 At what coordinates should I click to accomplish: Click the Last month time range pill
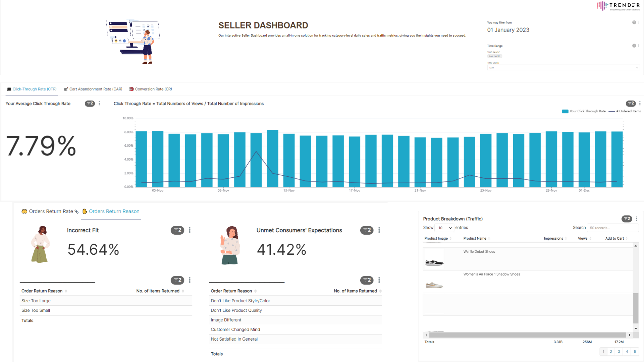(x=494, y=56)
